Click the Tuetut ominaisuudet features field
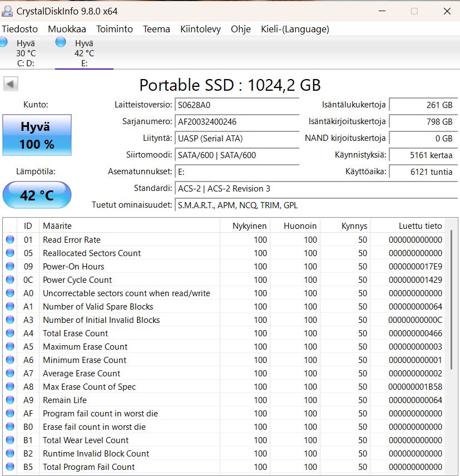The image size is (460, 476). (x=316, y=205)
